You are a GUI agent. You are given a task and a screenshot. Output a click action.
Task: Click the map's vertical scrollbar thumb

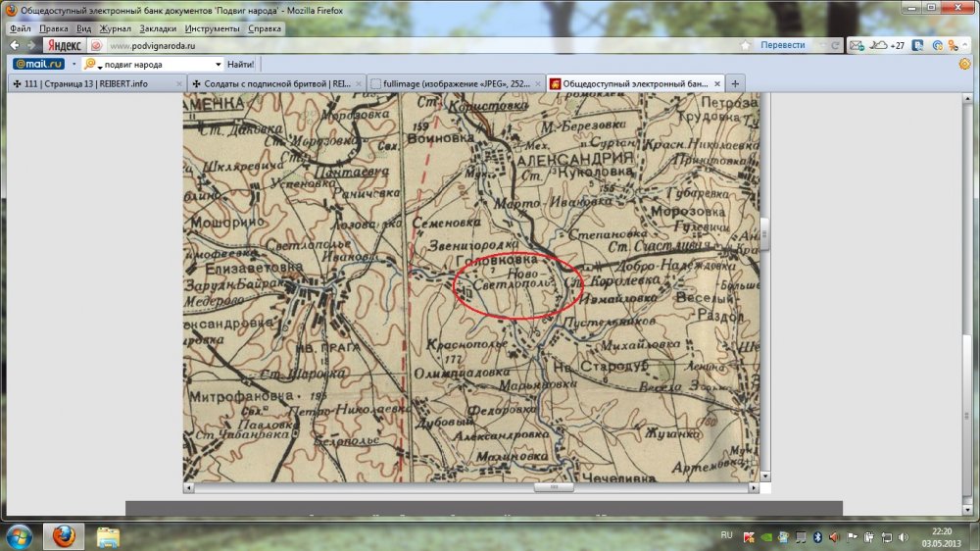tap(764, 234)
